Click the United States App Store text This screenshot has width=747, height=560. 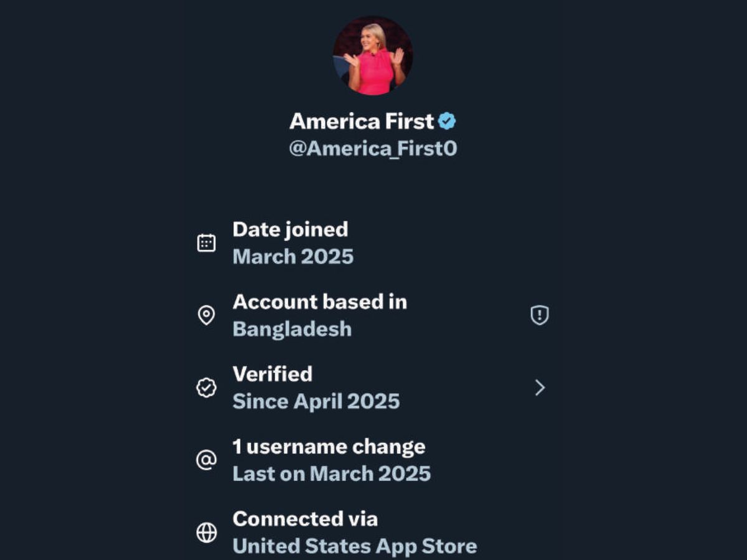[x=354, y=546]
